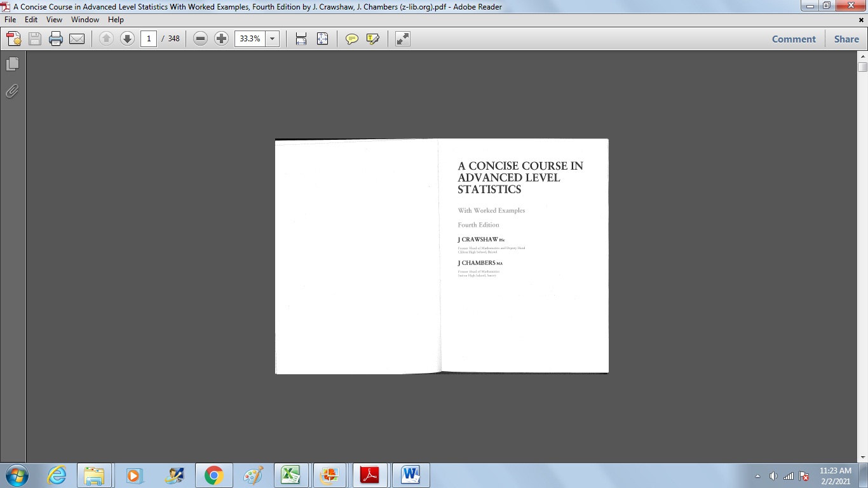Print the document using printer icon
Screen dimensions: 868x488
(56, 39)
